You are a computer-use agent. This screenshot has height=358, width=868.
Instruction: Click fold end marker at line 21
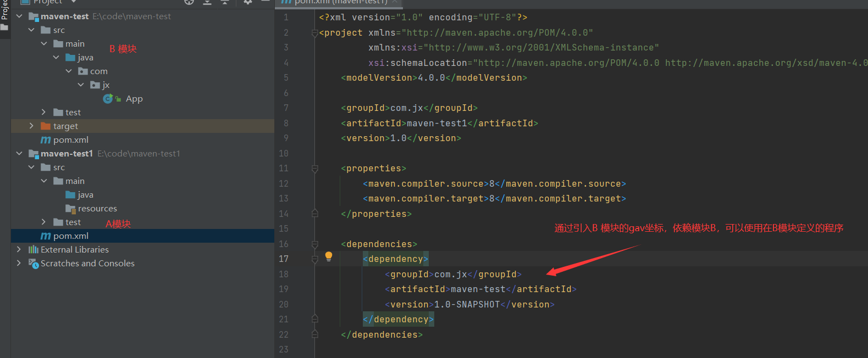(315, 318)
